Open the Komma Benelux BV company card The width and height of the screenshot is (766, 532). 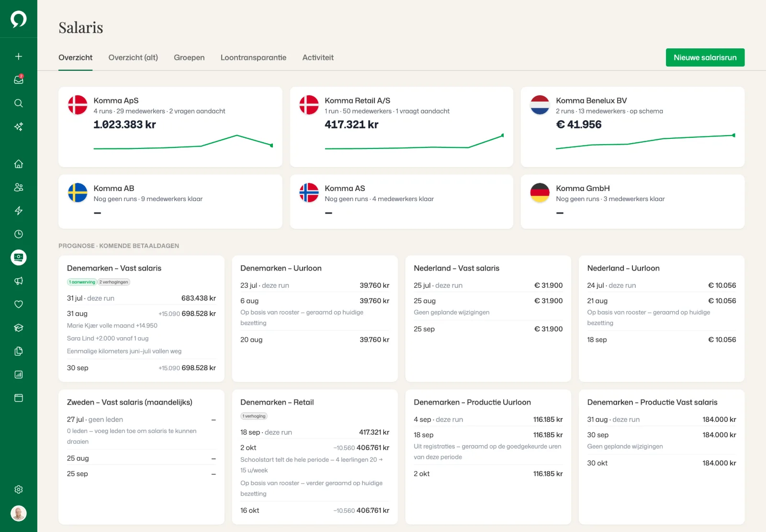point(632,127)
